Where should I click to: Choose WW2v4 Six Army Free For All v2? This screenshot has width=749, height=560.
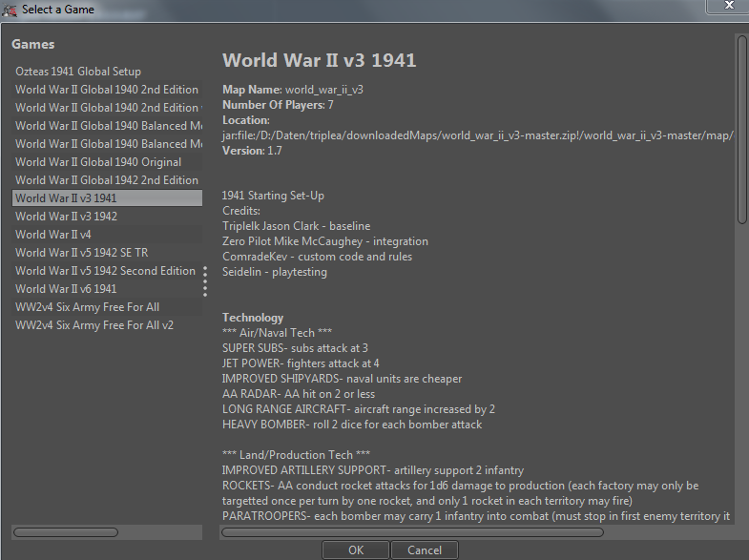click(107, 325)
